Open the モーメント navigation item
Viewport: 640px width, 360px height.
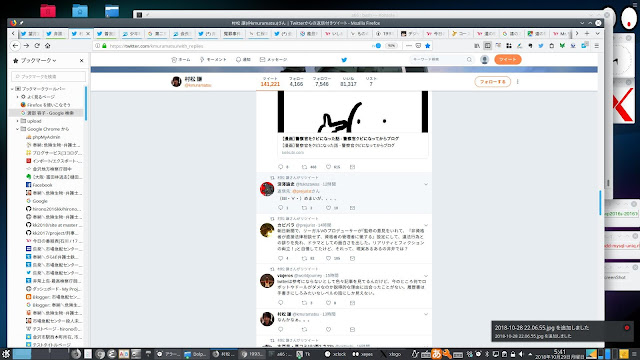pyautogui.click(x=213, y=60)
